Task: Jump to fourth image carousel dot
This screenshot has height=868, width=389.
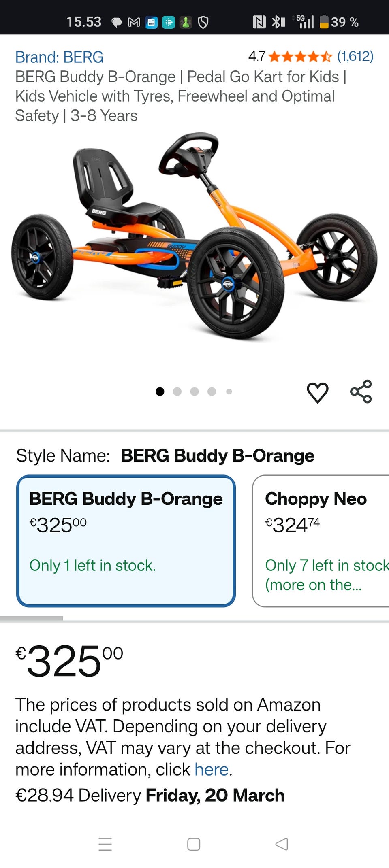Action: 212,391
